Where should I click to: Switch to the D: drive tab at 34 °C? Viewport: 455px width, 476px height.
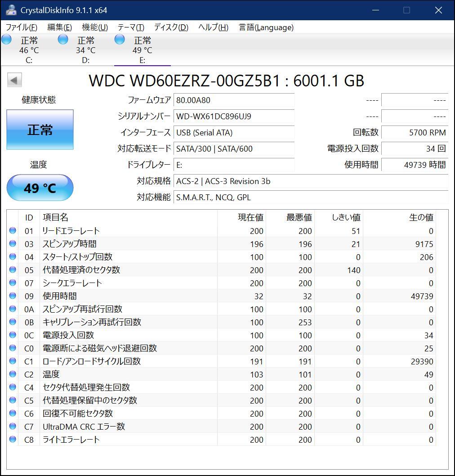85,49
